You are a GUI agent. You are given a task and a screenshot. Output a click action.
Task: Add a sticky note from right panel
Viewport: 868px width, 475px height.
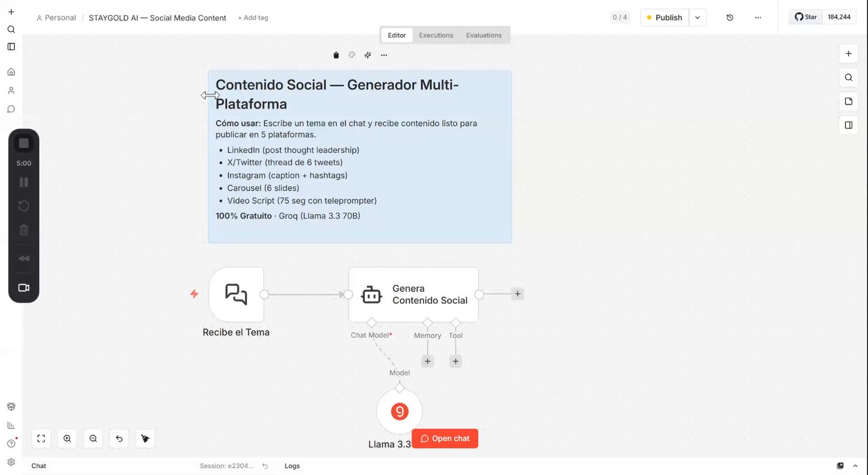click(848, 101)
